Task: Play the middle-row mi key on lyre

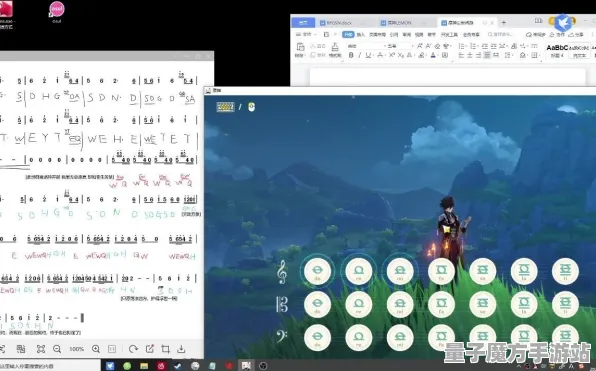Action: (400, 304)
